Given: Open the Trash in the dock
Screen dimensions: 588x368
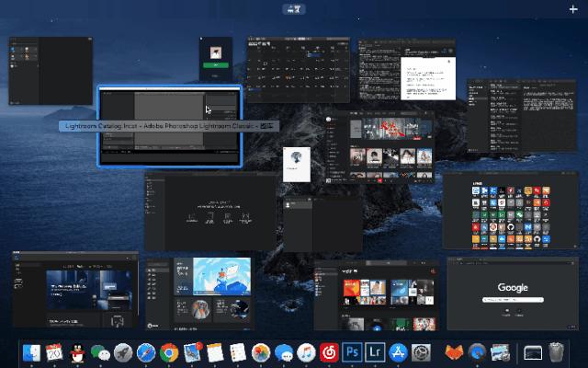Looking at the screenshot, I should point(557,352).
